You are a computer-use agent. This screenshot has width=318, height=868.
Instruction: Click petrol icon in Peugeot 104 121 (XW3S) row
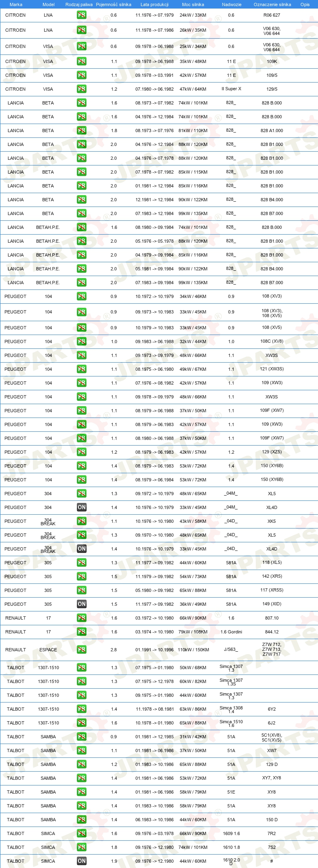coord(81,369)
